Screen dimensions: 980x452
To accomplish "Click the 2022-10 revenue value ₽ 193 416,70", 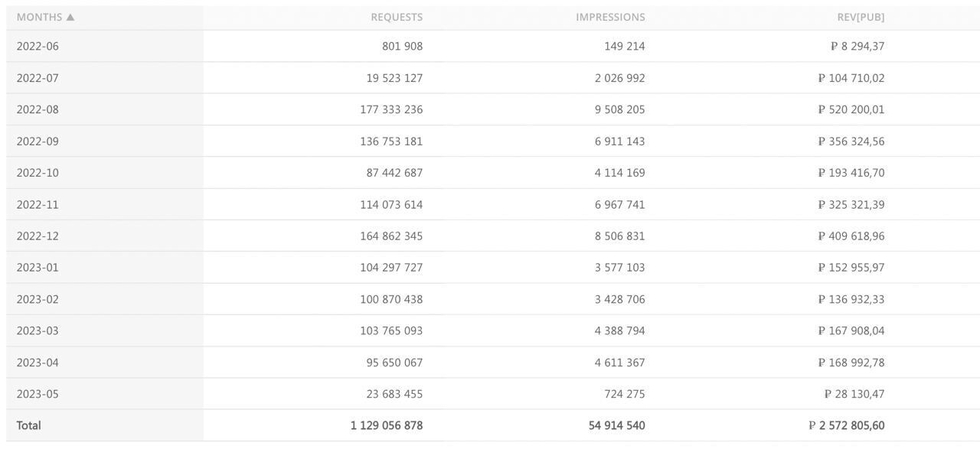I will (851, 173).
